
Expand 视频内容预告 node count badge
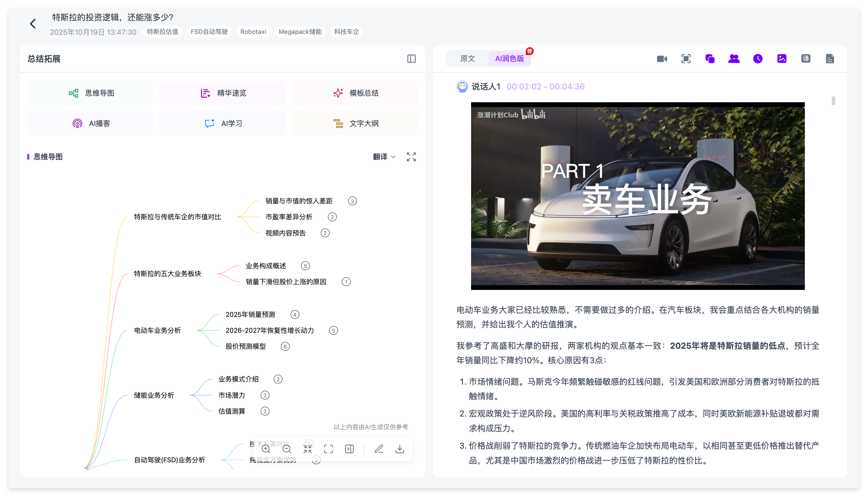point(325,233)
